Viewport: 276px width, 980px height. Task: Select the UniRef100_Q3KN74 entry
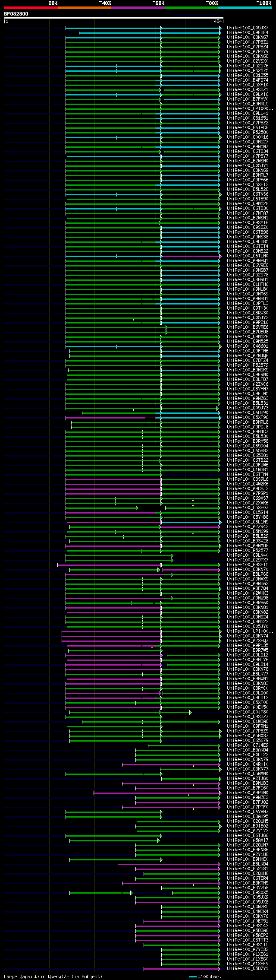click(248, 636)
